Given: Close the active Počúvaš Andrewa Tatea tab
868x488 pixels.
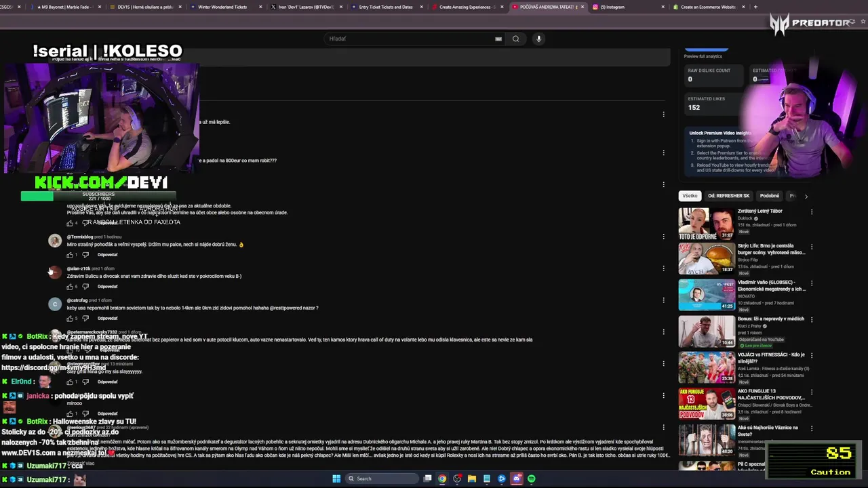Looking at the screenshot, I should coord(582,7).
